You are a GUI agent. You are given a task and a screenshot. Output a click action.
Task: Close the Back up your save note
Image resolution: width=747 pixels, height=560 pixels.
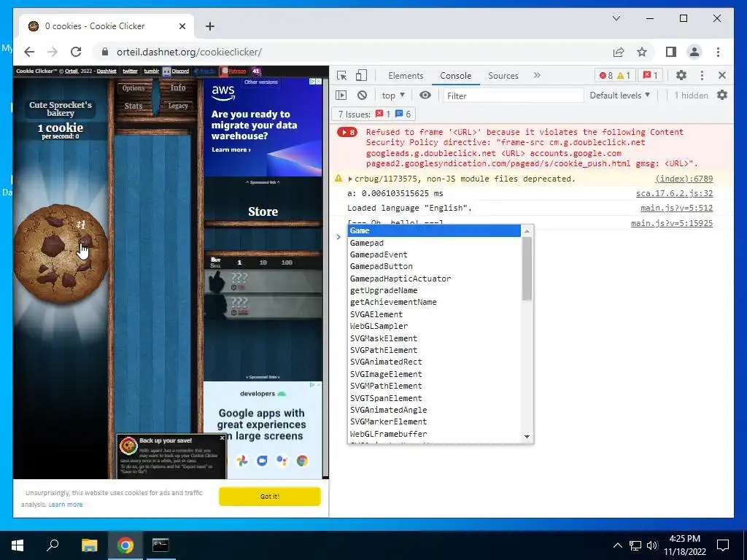pyautogui.click(x=222, y=437)
